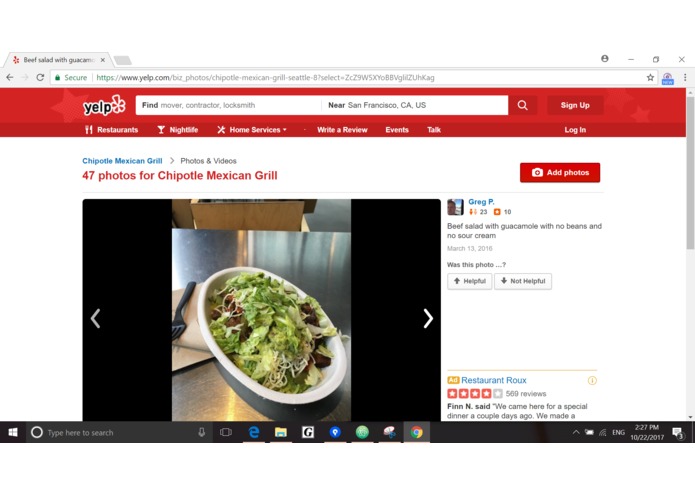The height and width of the screenshot is (494, 695).
Task: Open the Action Center notifications icon
Action: pyautogui.click(x=677, y=432)
